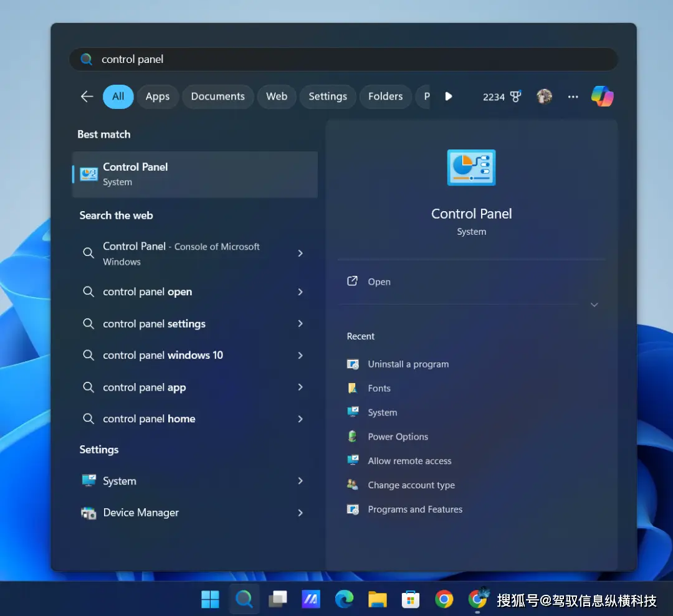Open Microsoft Store from taskbar
Screen dimensions: 673x616
[x=410, y=599]
